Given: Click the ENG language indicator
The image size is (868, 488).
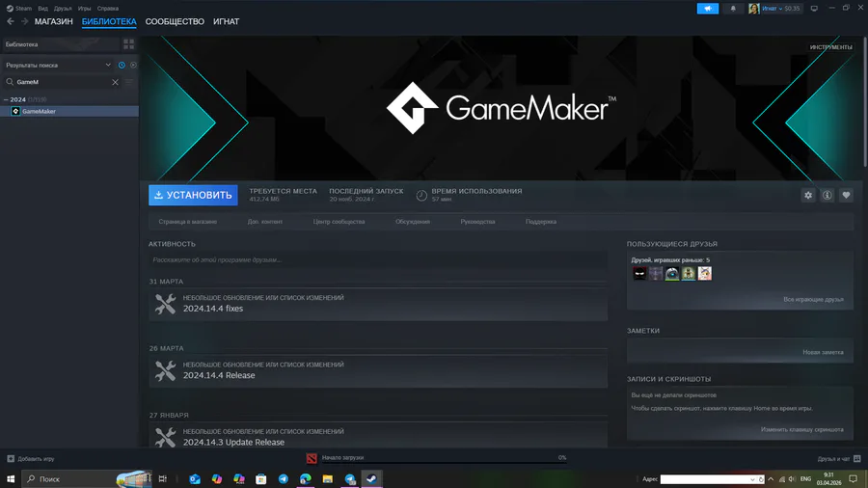Looking at the screenshot, I should click(x=805, y=479).
